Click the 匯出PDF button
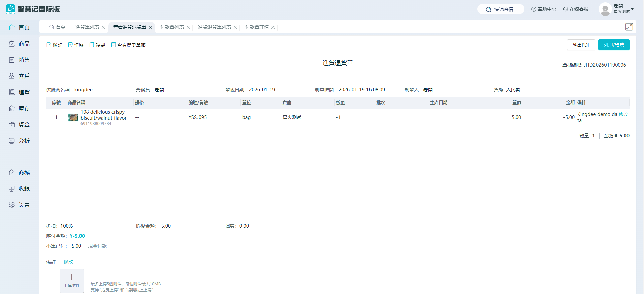The height and width of the screenshot is (294, 644). coord(581,45)
